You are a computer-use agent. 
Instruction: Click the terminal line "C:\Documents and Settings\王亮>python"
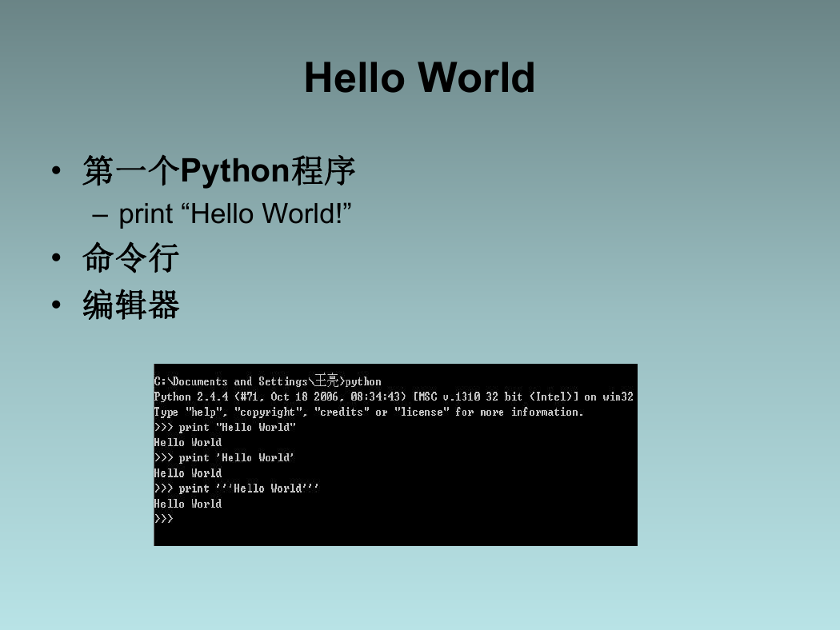tap(267, 381)
